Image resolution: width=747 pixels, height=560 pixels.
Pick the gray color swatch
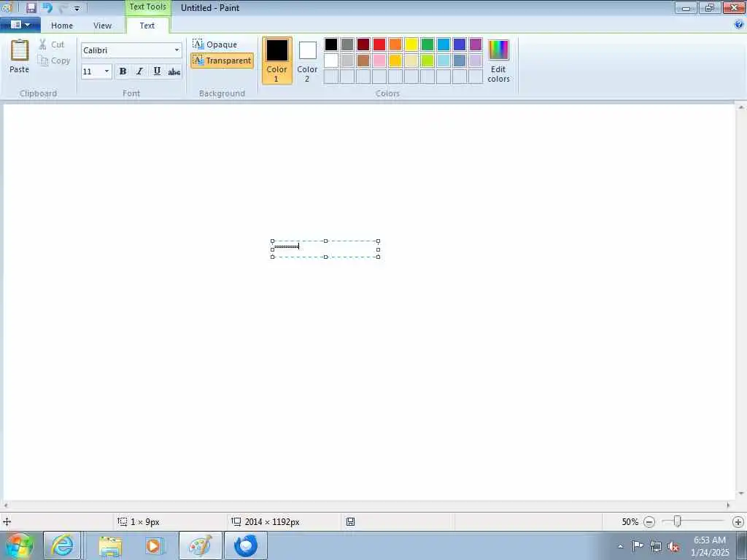click(347, 44)
